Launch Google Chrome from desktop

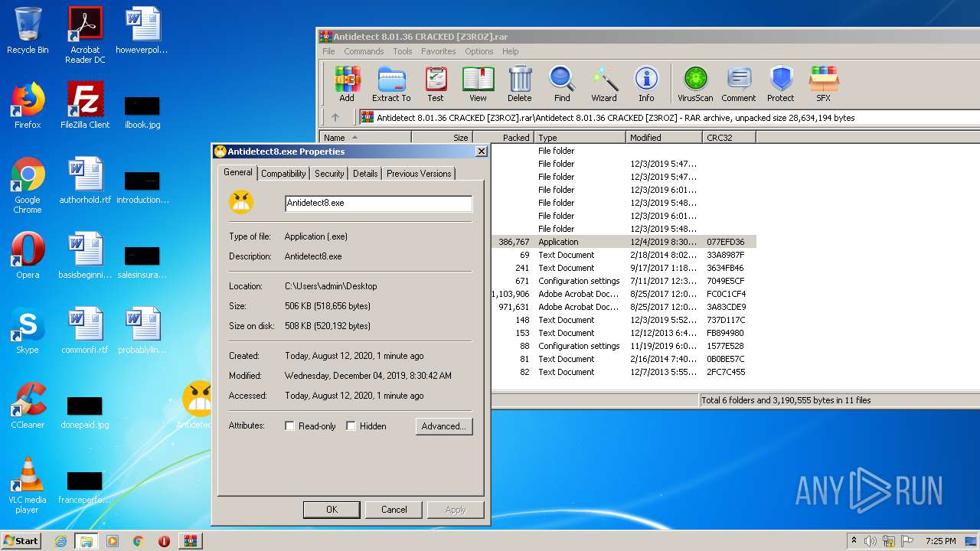(x=28, y=185)
